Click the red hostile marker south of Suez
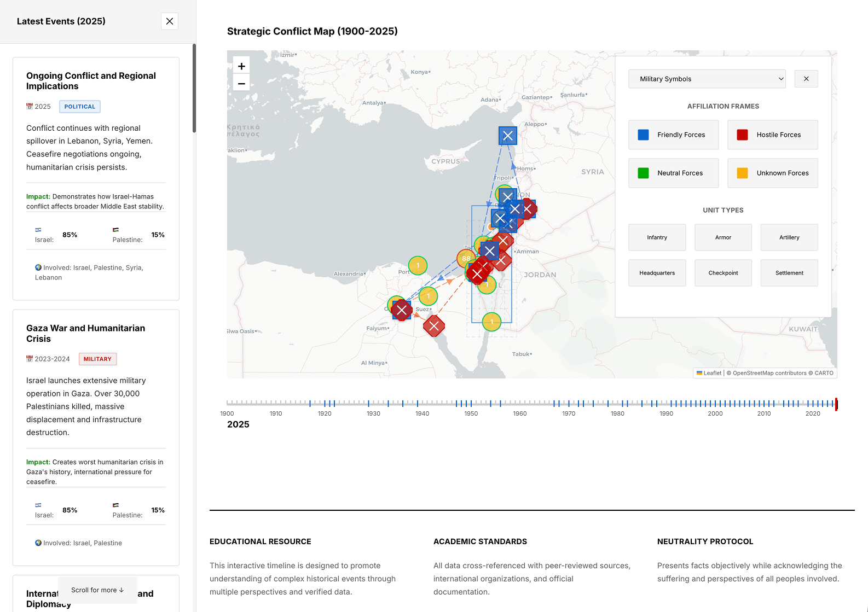 434,327
